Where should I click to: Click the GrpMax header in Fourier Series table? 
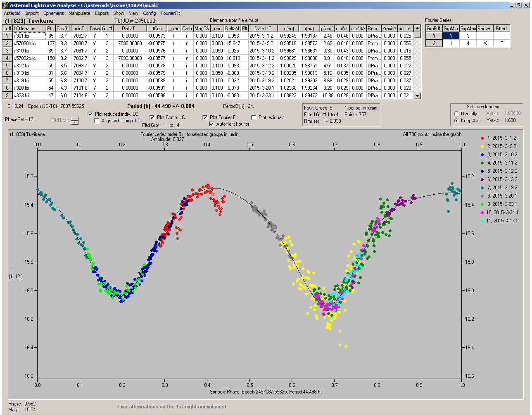pos(468,29)
